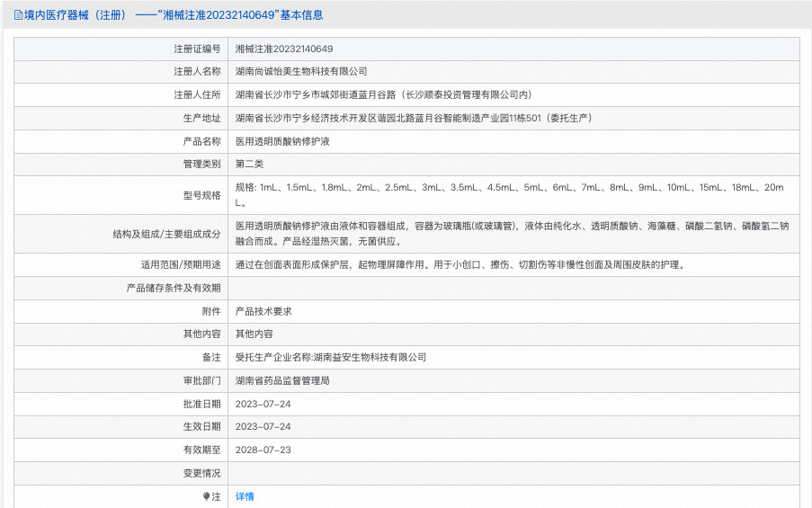Select registration number value 湘械注准20232140649
This screenshot has width=812, height=508.
tap(283, 49)
